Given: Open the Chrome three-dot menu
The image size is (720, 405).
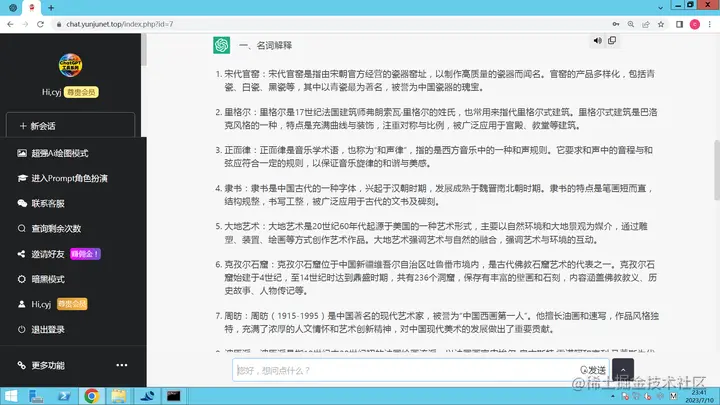Looking at the screenshot, I should click(x=709, y=24).
